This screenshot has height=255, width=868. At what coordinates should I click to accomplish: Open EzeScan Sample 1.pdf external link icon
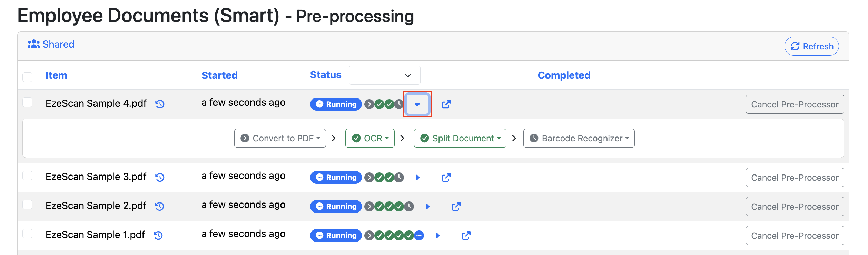pyautogui.click(x=466, y=235)
